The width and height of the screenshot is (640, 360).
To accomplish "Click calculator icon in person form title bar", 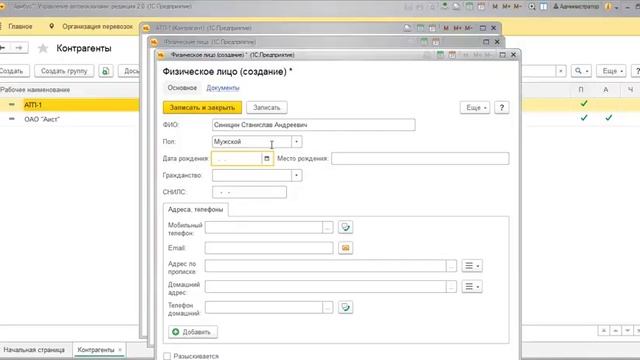I will pos(440,55).
